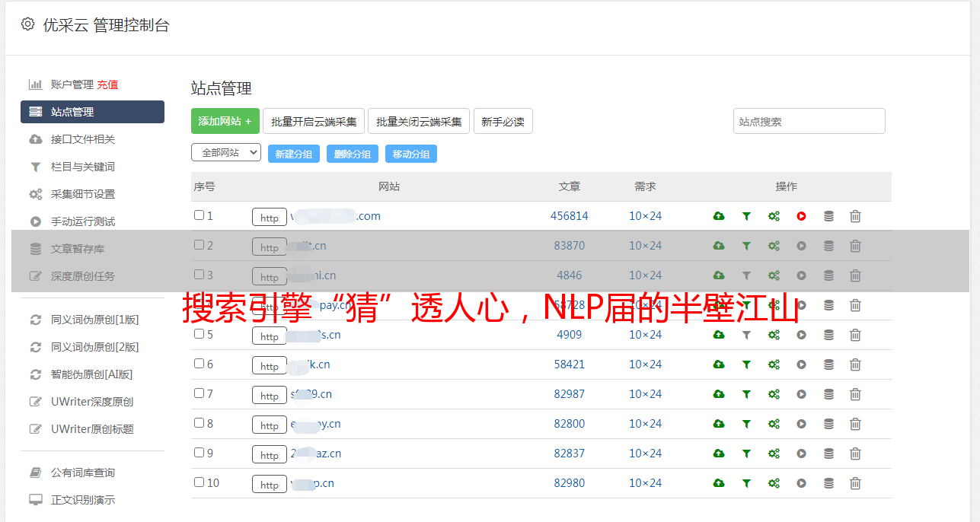Screen dimensions: 980x522
Task: Open database icon in row 8
Action: click(828, 424)
